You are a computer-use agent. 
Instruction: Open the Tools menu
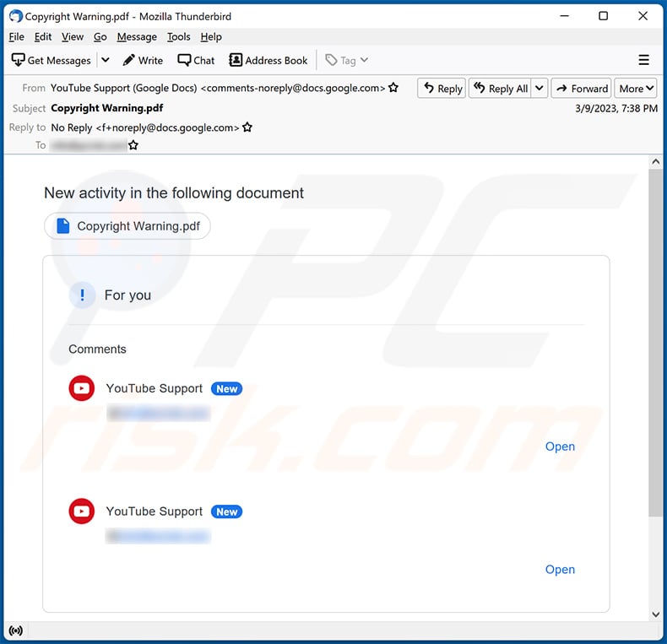click(179, 37)
